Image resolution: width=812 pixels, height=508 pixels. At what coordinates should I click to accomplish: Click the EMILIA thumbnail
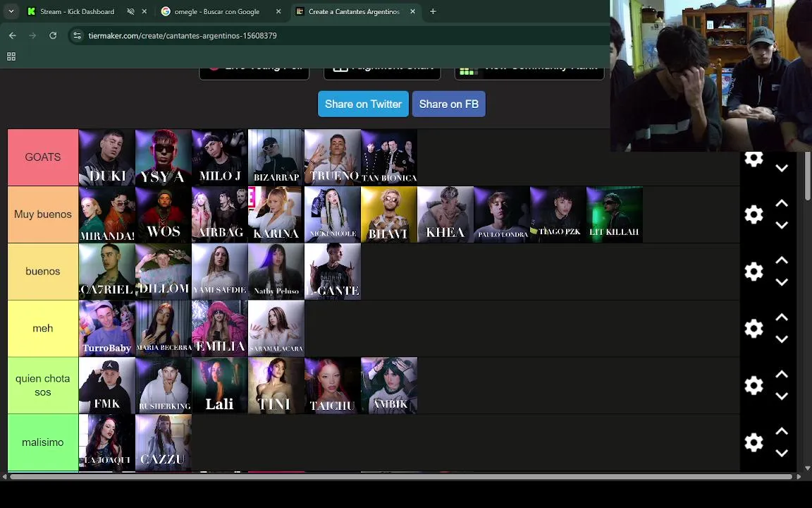220,328
